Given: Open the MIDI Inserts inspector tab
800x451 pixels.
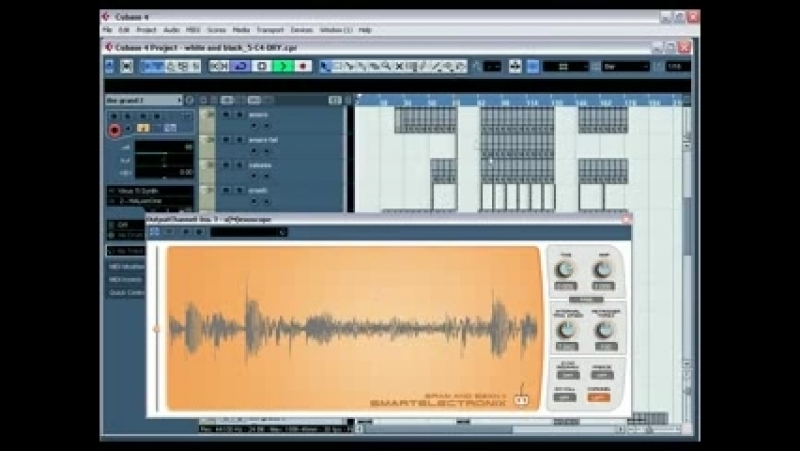Looking at the screenshot, I should [x=126, y=280].
